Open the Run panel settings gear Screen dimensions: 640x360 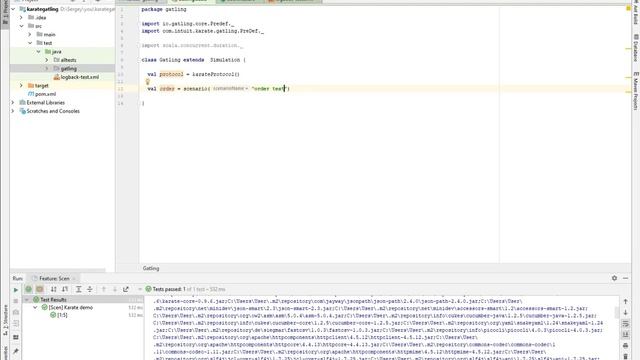[614, 278]
